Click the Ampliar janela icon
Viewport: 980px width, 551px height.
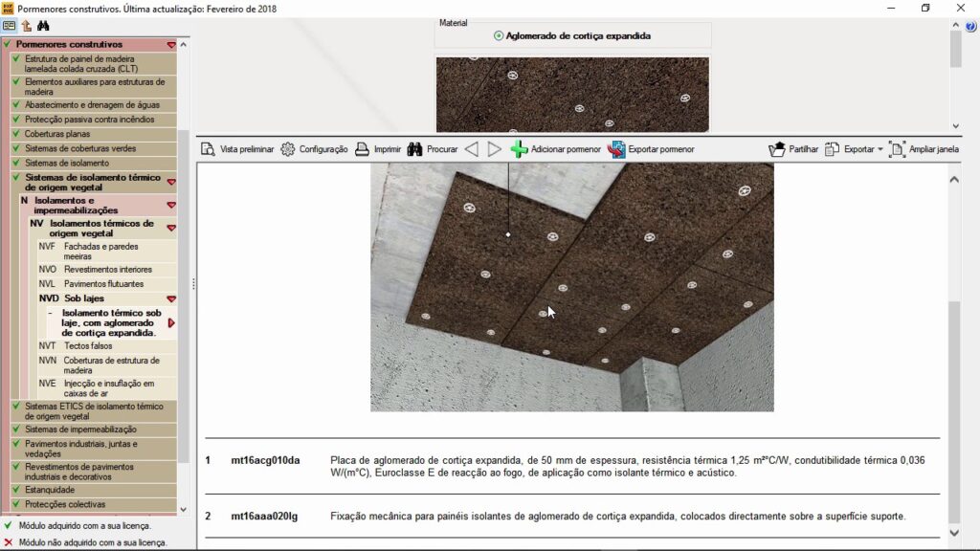point(897,149)
